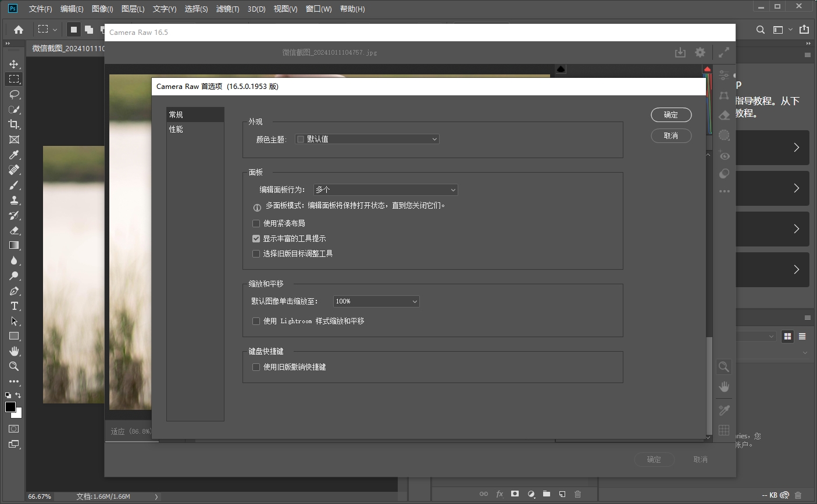Open the Camera Raw settings gear
This screenshot has height=504, width=817.
pos(700,52)
